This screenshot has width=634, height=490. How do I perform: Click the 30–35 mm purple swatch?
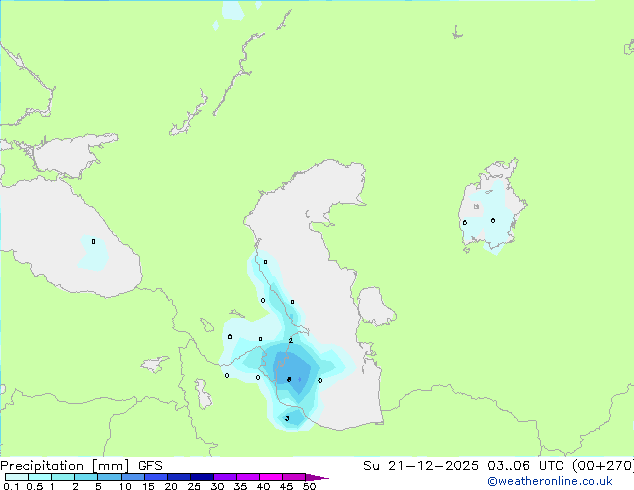pos(224,477)
